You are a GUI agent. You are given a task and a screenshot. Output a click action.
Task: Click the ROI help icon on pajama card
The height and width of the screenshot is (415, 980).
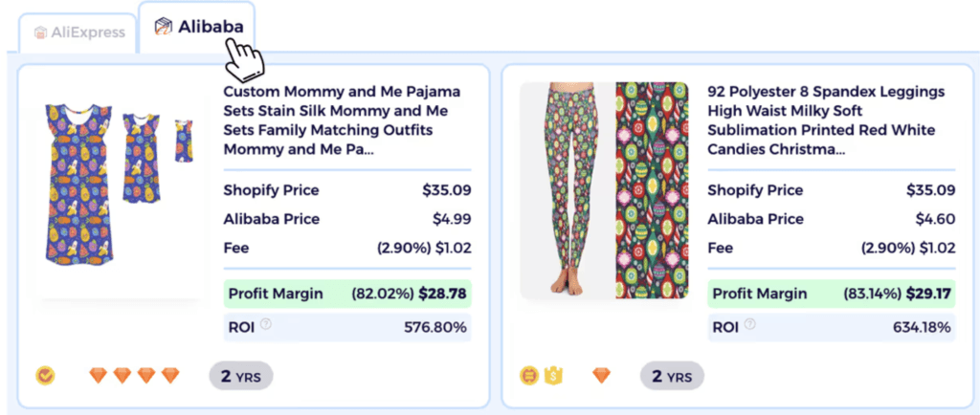(x=266, y=324)
